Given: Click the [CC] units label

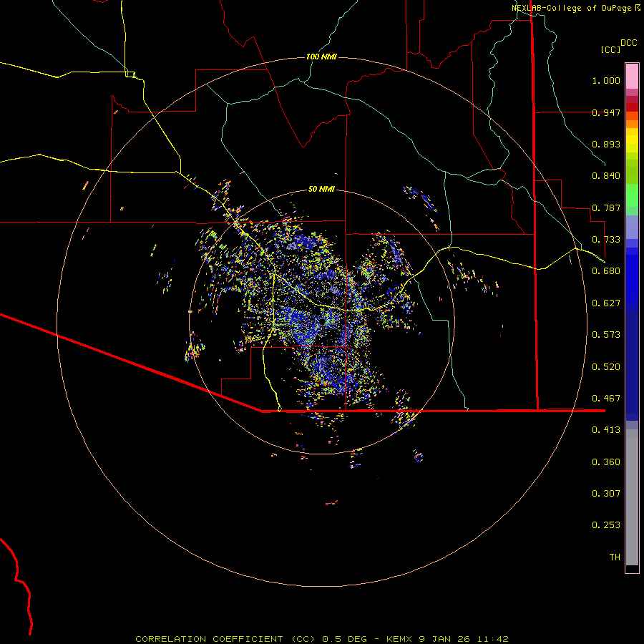Looking at the screenshot, I should pyautogui.click(x=610, y=49).
